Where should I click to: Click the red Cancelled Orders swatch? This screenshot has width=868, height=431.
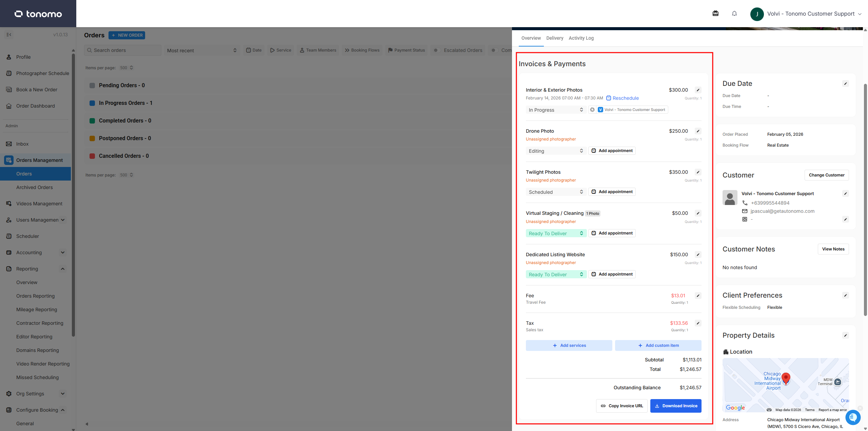[92, 156]
